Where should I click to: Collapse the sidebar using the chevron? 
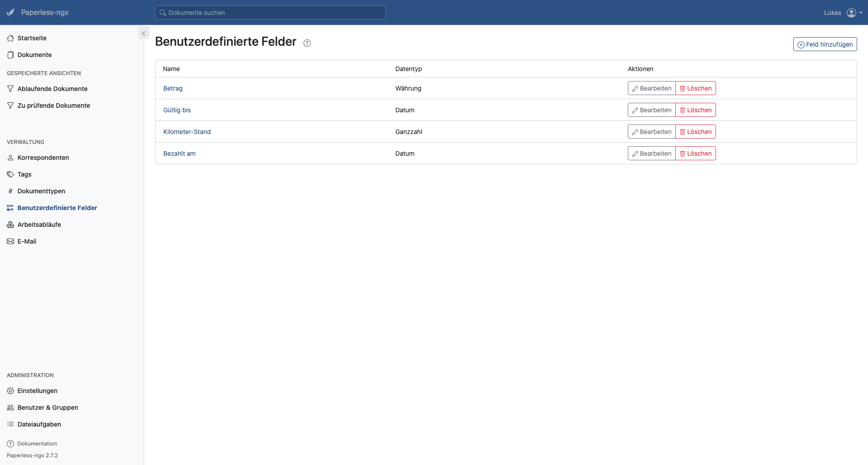143,33
